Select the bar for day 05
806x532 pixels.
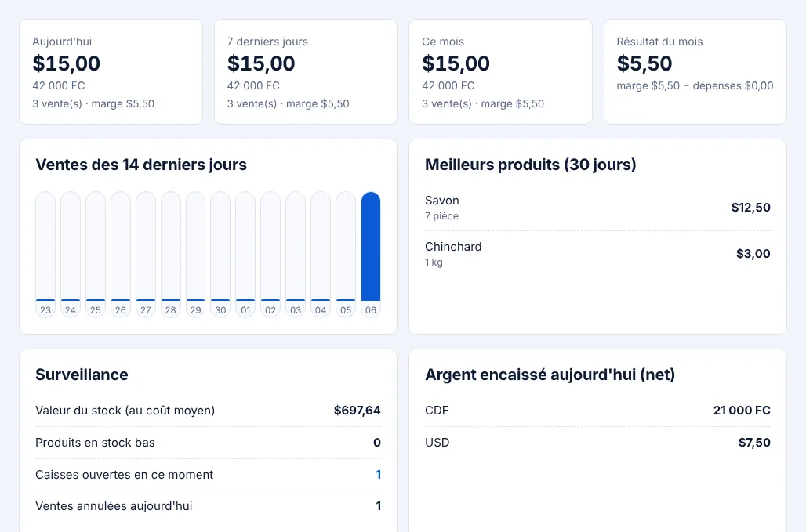346,255
